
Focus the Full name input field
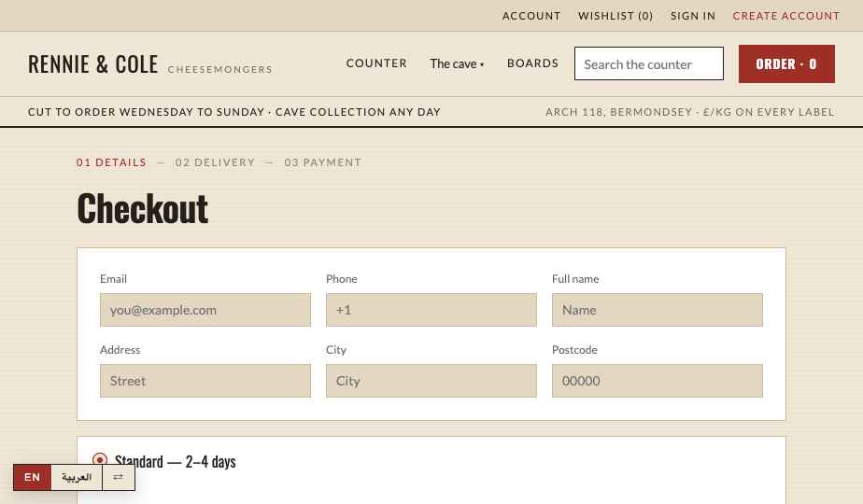coord(658,310)
